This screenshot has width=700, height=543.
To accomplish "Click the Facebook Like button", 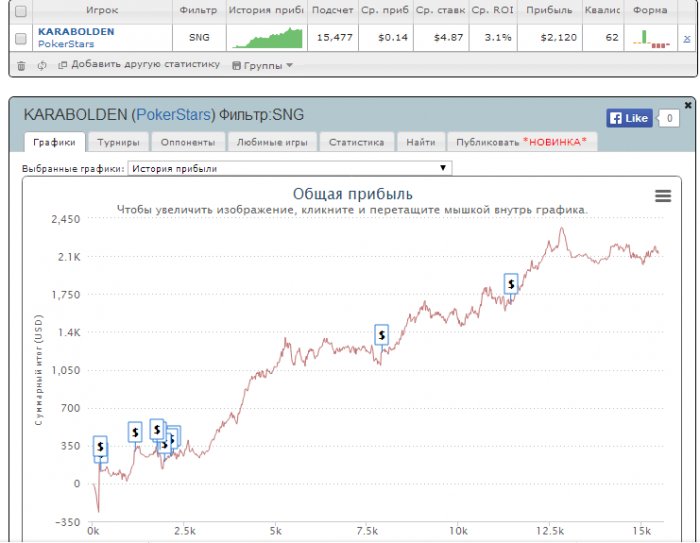I will [629, 118].
